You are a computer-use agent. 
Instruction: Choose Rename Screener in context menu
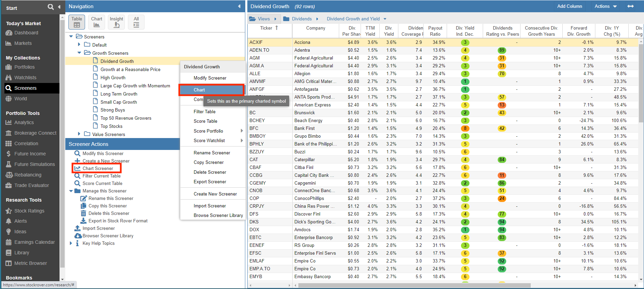point(212,153)
